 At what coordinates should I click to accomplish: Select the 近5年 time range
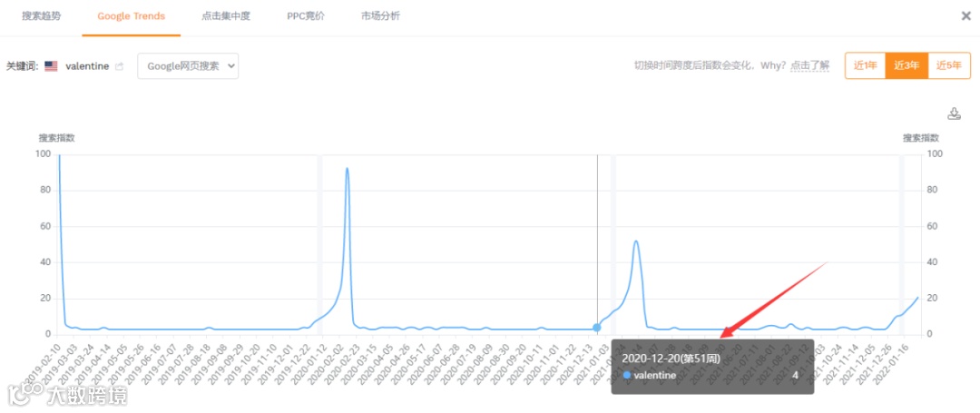coord(949,65)
